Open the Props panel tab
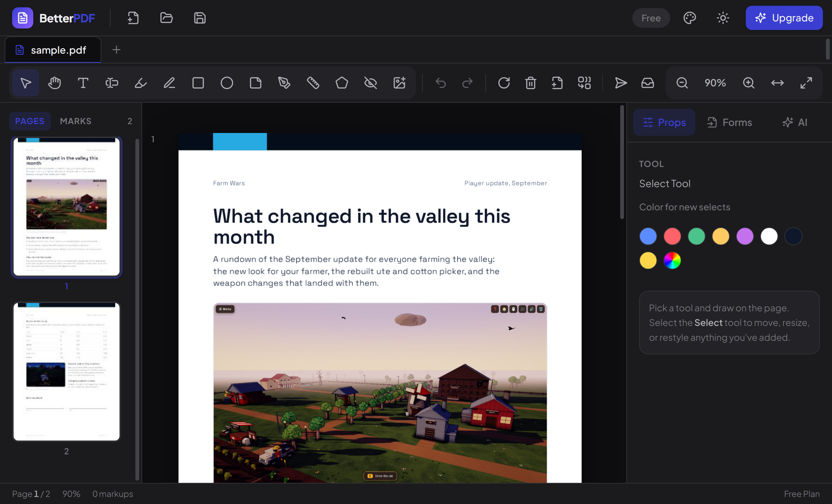 point(664,122)
